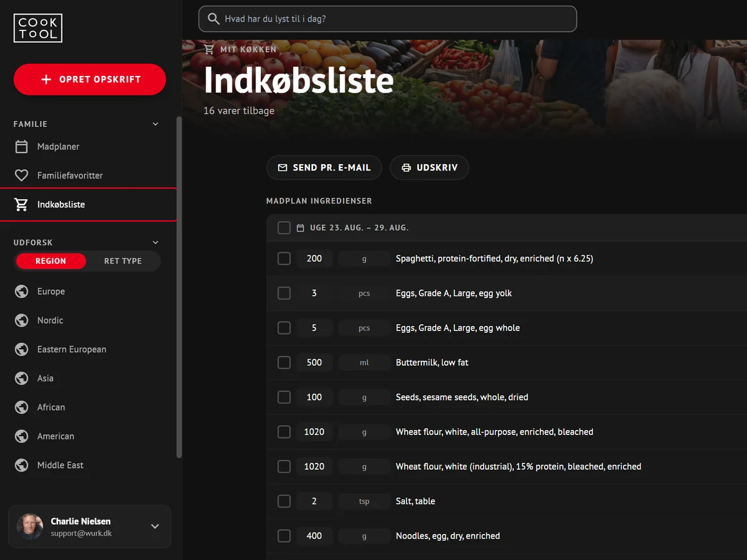Screen dimensions: 747x560
Task: Click Charlie Nielsen's profile avatar
Action: pos(30,526)
